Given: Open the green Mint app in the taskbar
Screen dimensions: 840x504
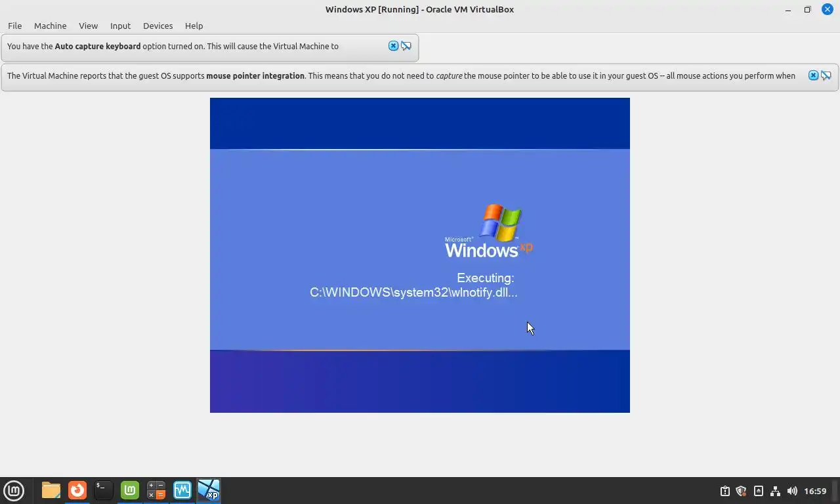Looking at the screenshot, I should pyautogui.click(x=130, y=490).
